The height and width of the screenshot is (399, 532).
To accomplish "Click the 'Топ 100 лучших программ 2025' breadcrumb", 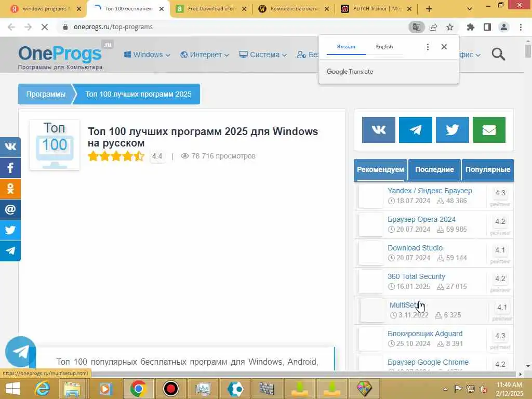I will (x=138, y=95).
